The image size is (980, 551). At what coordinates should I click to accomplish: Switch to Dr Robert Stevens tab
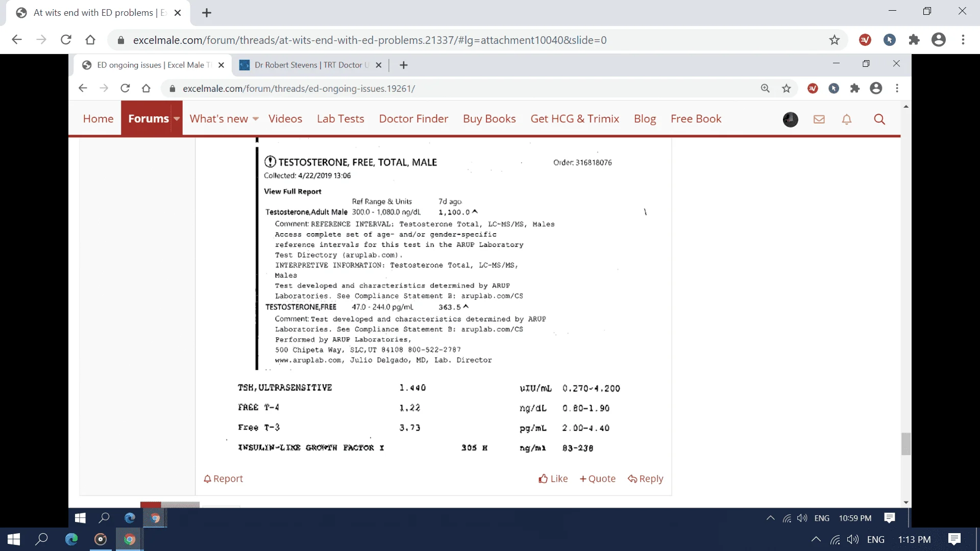click(306, 65)
